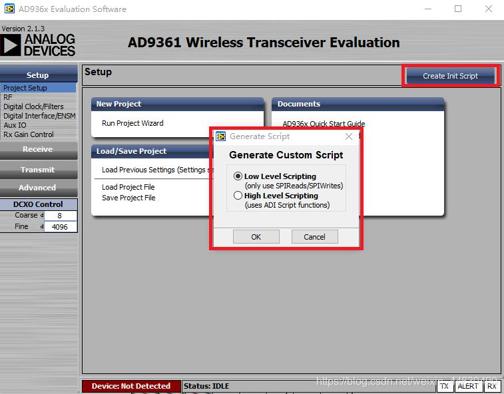Decrease DCXO Coarse with left arrow

coord(42,215)
